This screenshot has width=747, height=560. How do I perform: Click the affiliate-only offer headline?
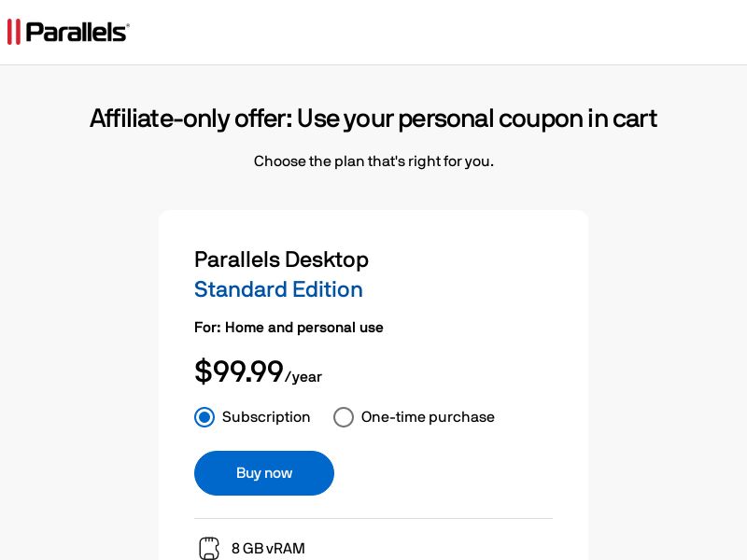point(373,119)
